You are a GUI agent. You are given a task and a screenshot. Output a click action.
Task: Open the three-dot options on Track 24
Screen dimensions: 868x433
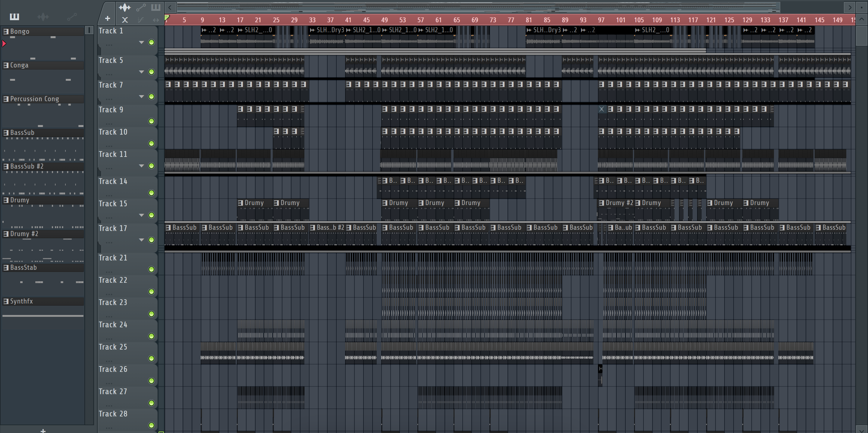pyautogui.click(x=109, y=339)
